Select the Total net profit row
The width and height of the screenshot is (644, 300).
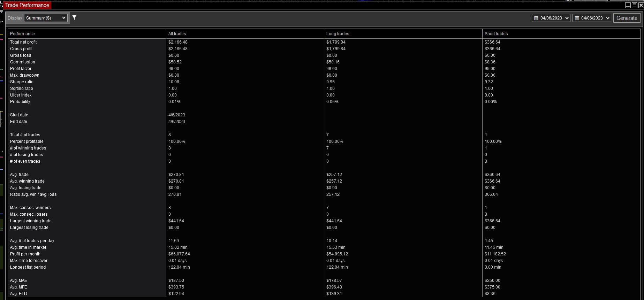(324, 42)
